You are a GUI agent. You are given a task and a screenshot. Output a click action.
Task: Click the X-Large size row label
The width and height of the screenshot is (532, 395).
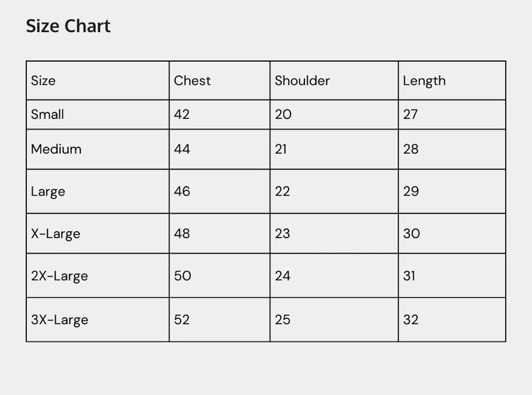tap(55, 234)
